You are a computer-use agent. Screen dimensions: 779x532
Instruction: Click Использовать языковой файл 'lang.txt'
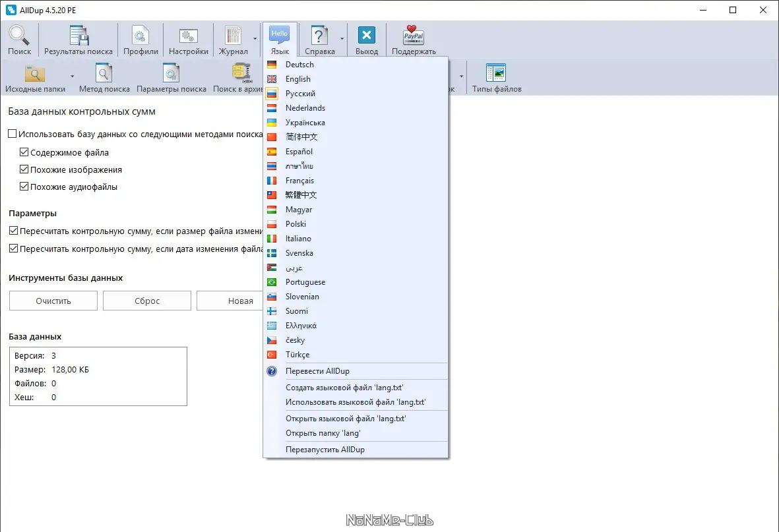[356, 402]
